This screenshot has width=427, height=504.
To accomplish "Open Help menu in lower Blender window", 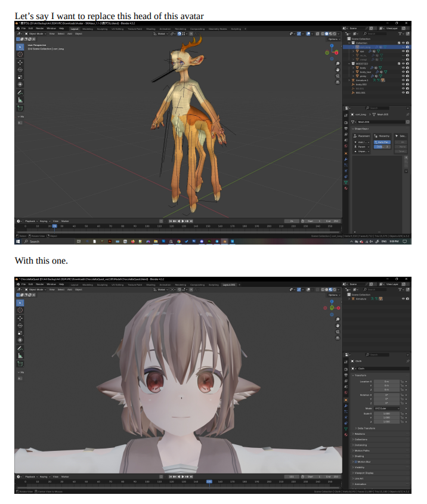I will 61,285.
